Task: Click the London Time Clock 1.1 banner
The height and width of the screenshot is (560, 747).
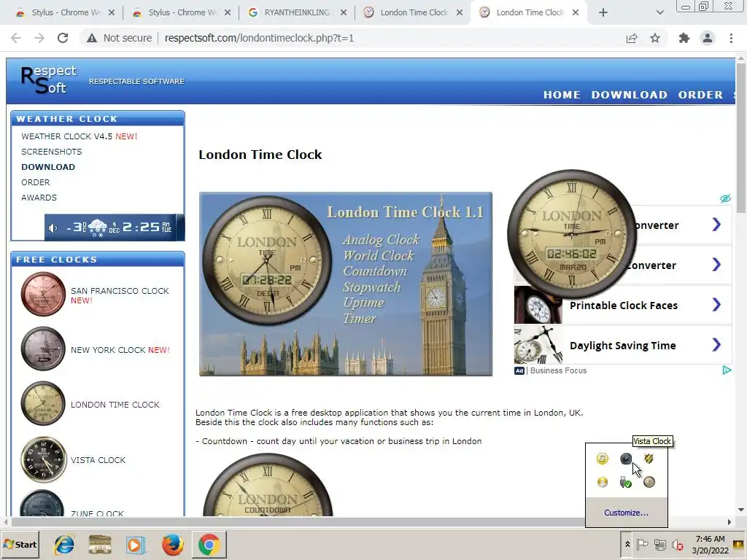Action: click(345, 284)
